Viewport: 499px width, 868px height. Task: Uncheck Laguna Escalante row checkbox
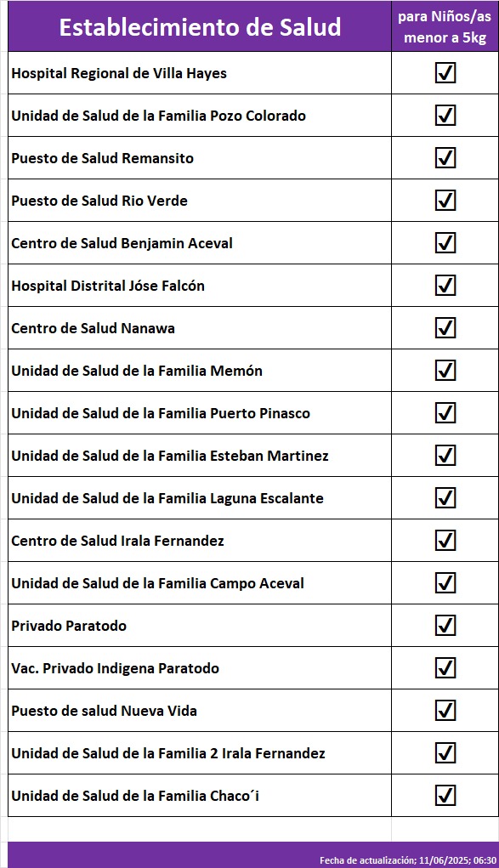click(445, 497)
